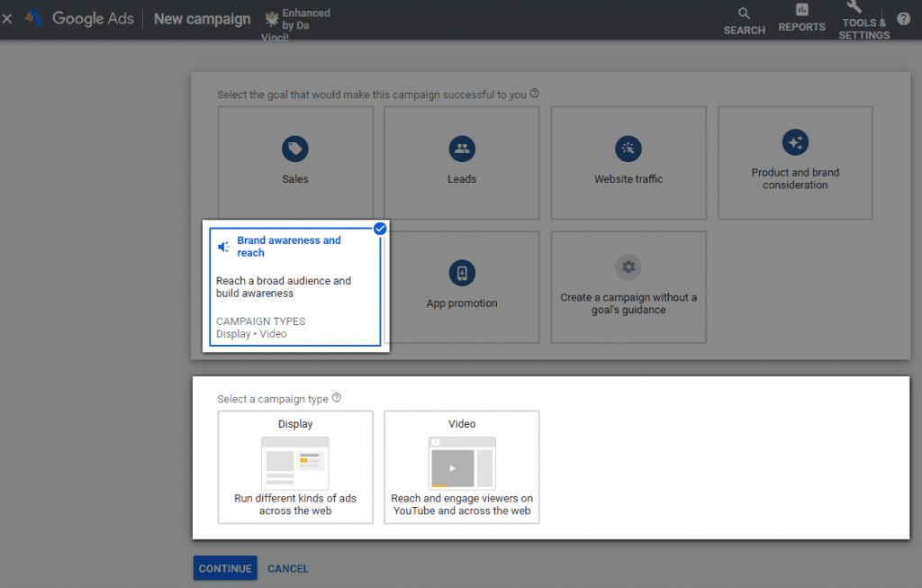The width and height of the screenshot is (922, 588).
Task: Close the New campaign page with X
Action: click(x=7, y=19)
